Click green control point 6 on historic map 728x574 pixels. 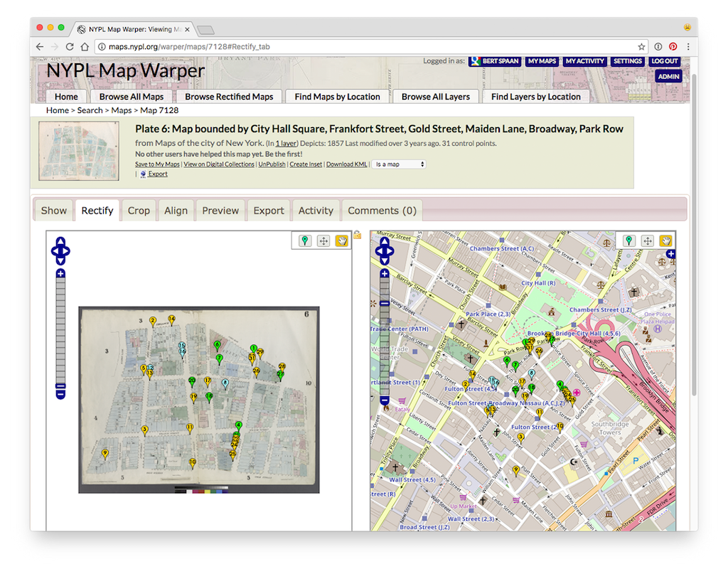(x=217, y=345)
